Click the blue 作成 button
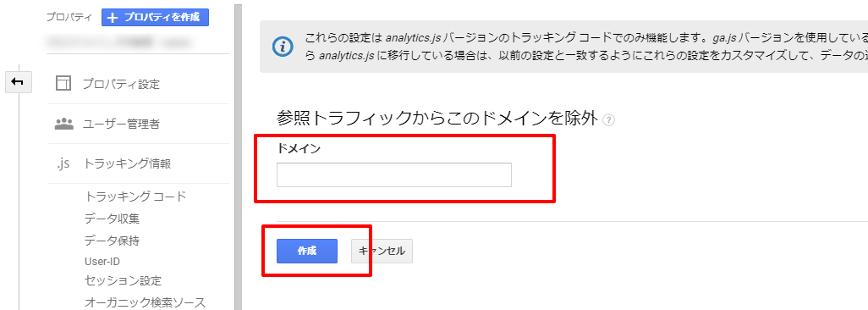Image resolution: width=868 pixels, height=310 pixels. click(307, 251)
